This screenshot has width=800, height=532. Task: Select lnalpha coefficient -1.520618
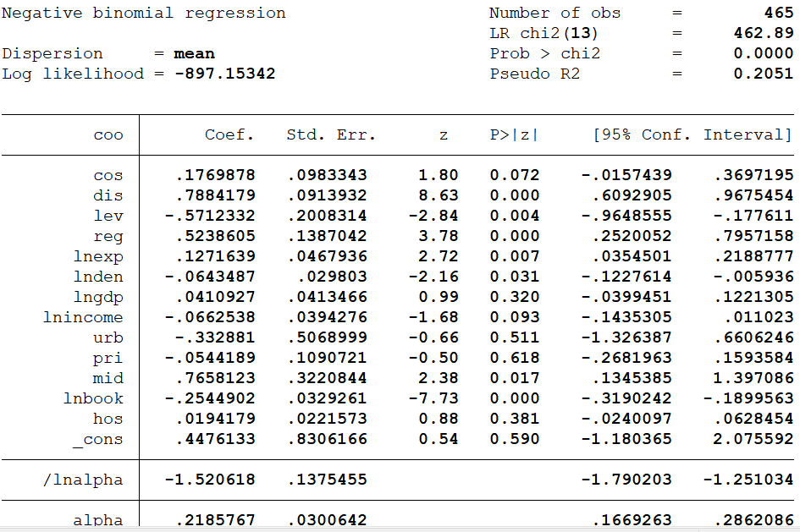[210, 480]
